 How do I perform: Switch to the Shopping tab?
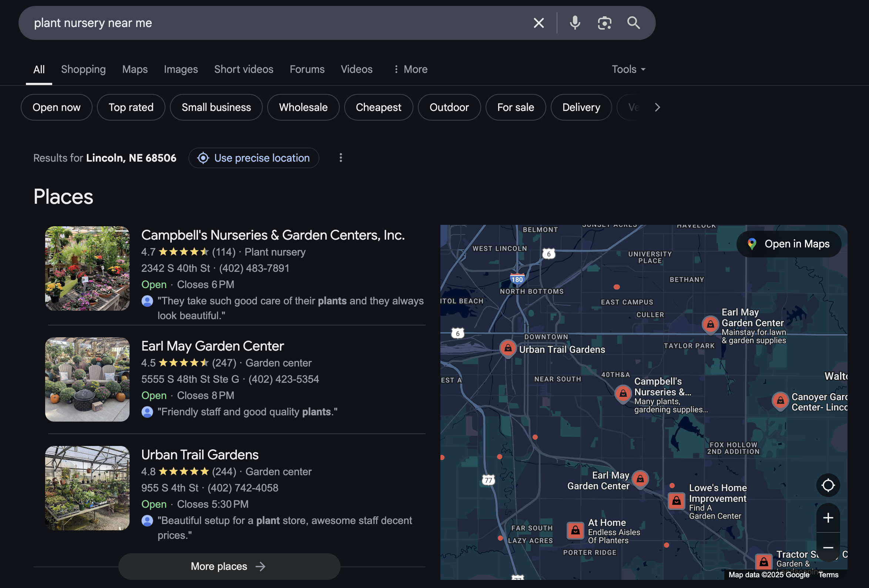(83, 70)
